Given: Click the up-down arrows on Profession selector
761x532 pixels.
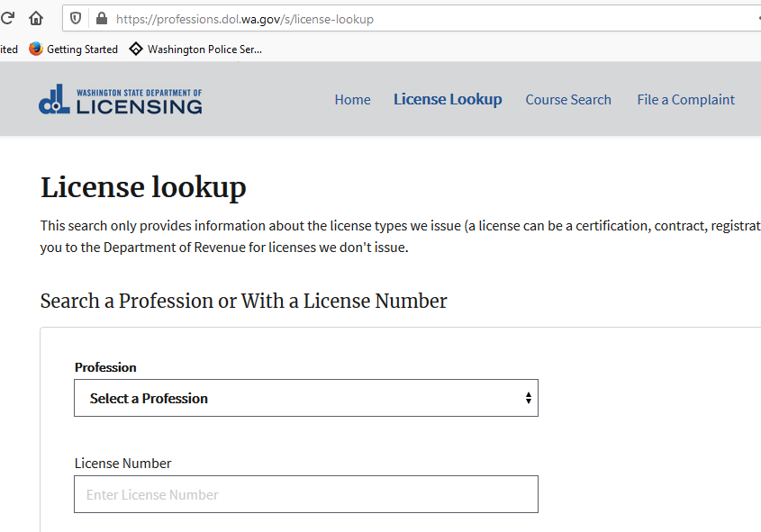Looking at the screenshot, I should point(528,398).
